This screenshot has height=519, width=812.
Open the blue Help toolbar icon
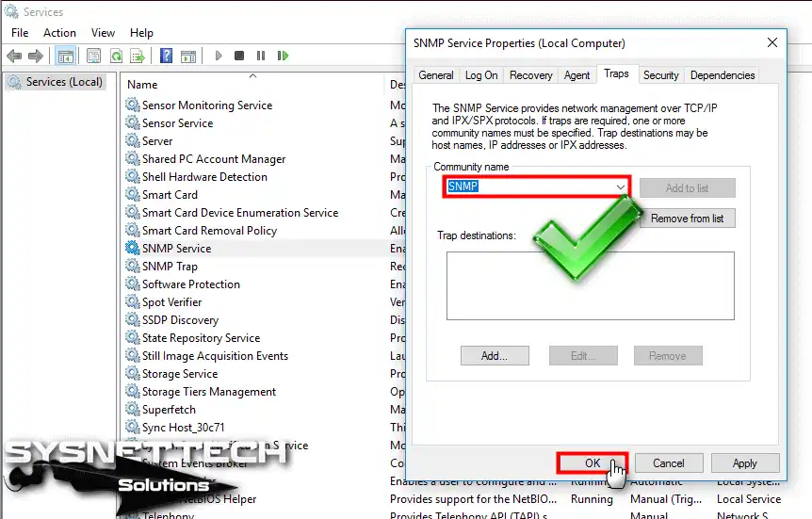[x=166, y=56]
